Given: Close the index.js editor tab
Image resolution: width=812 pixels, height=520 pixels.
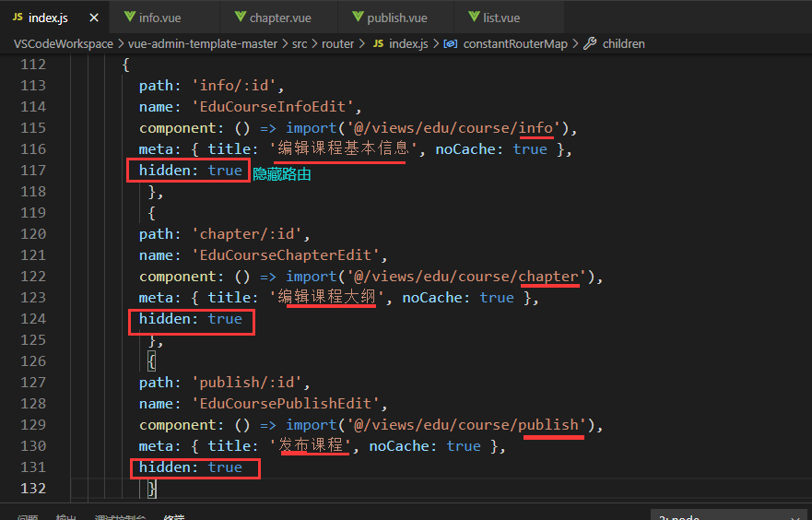Looking at the screenshot, I should (x=94, y=18).
